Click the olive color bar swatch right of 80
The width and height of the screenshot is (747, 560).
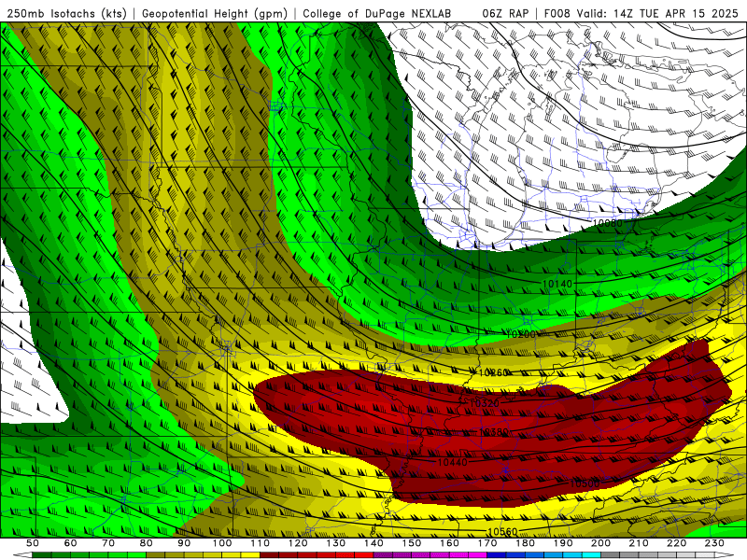tap(155, 554)
